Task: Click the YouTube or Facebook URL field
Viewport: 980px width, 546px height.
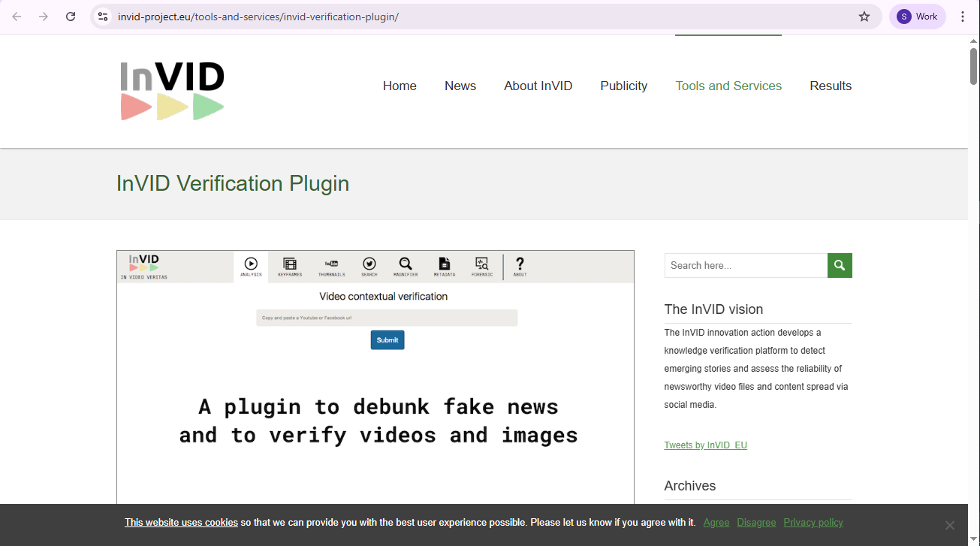Action: (x=387, y=318)
